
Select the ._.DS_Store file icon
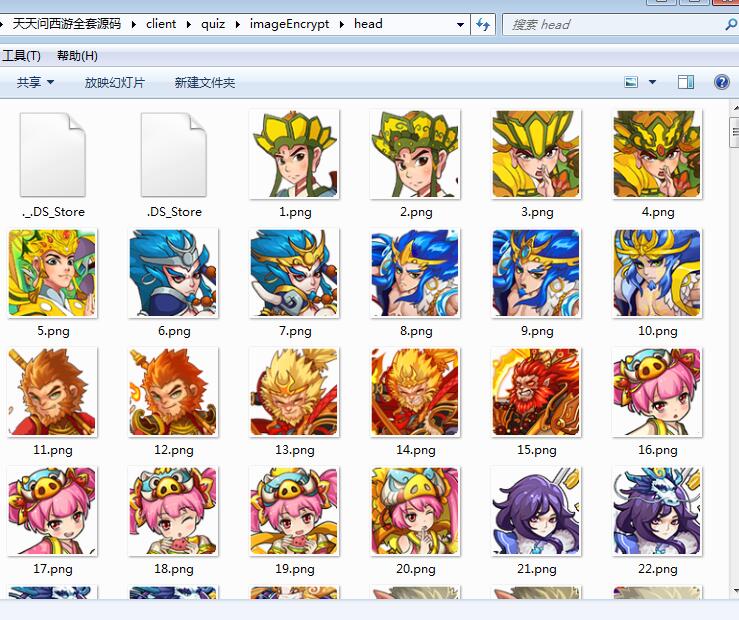(53, 154)
